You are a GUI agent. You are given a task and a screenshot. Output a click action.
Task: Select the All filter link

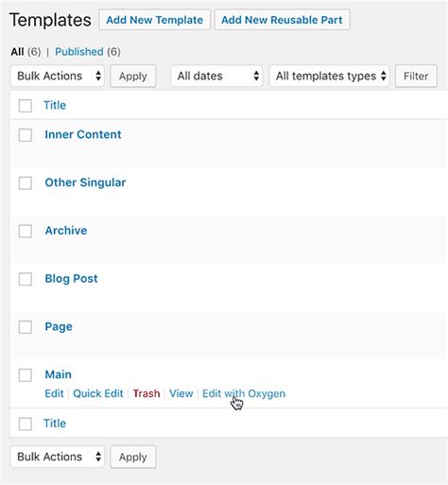point(17,52)
